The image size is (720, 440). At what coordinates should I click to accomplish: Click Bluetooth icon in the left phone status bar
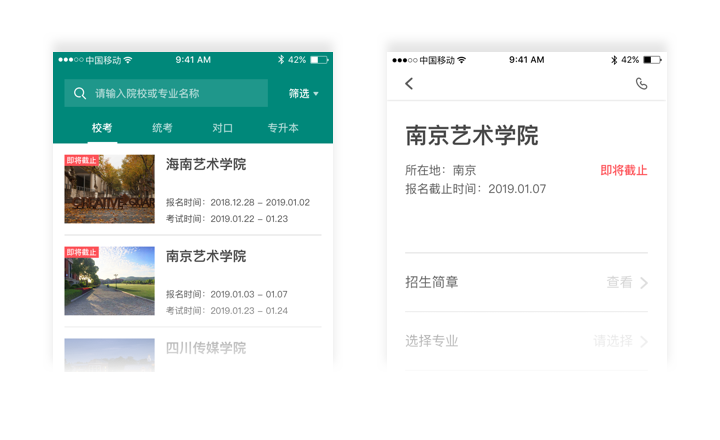tap(281, 60)
